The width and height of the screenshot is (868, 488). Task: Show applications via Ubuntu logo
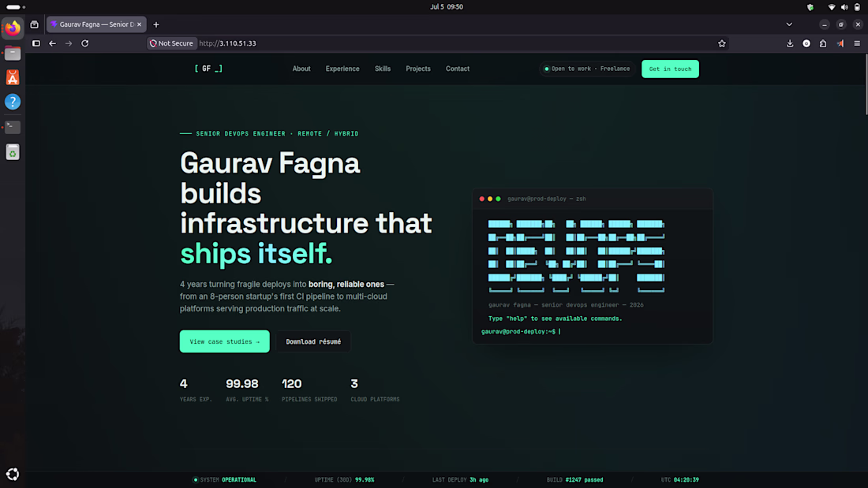tap(13, 474)
